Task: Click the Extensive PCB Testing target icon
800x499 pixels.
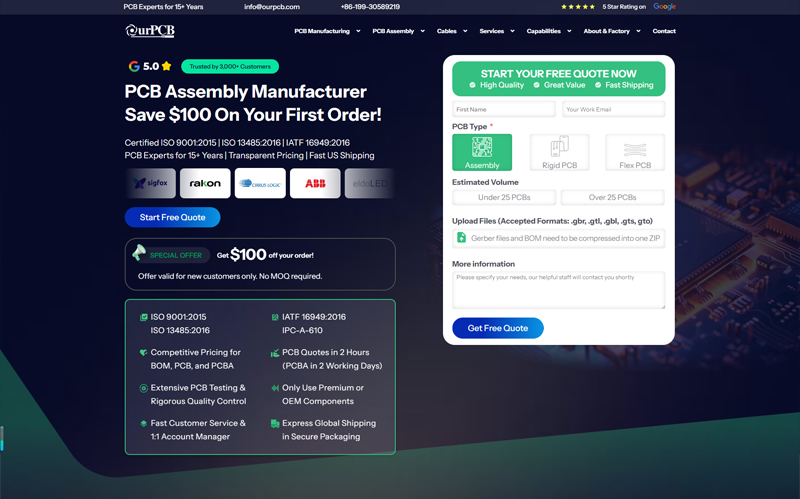Action: tap(143, 388)
